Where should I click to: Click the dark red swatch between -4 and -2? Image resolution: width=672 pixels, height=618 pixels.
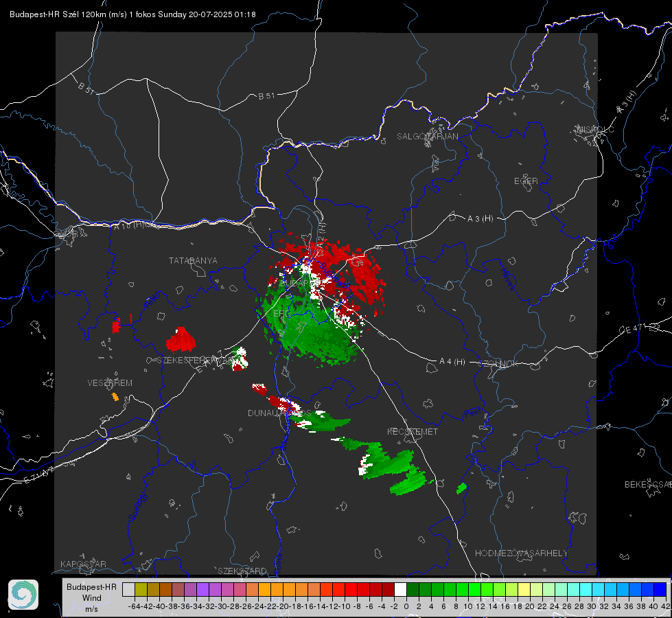click(x=388, y=590)
